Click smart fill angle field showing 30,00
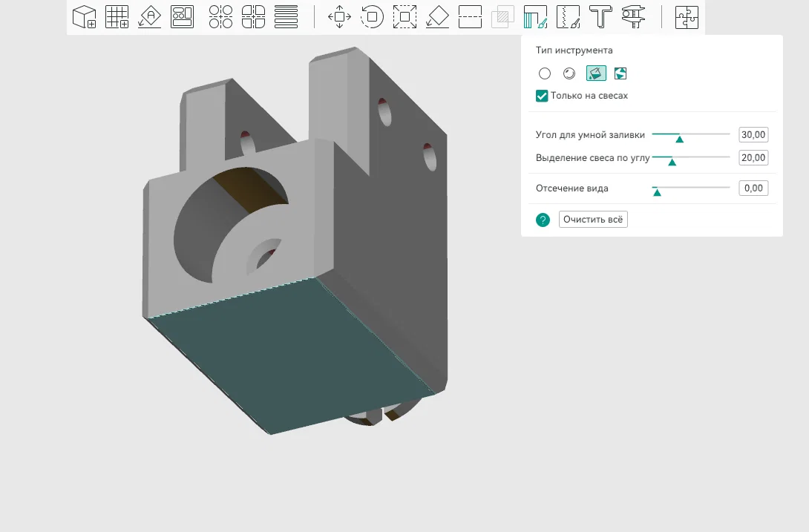 [x=753, y=135]
